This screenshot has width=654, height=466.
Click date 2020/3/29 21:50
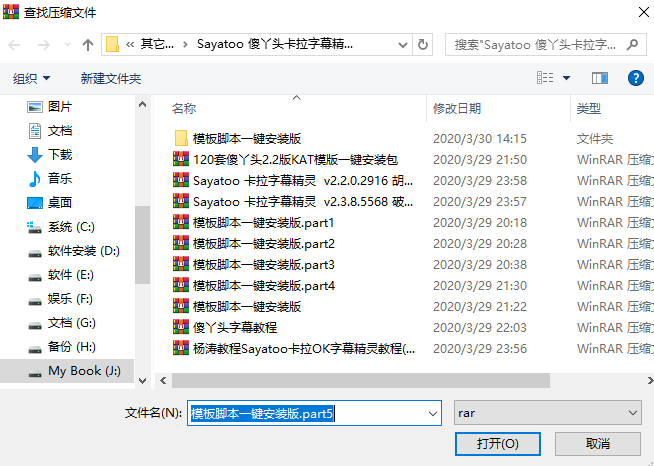pyautogui.click(x=480, y=160)
